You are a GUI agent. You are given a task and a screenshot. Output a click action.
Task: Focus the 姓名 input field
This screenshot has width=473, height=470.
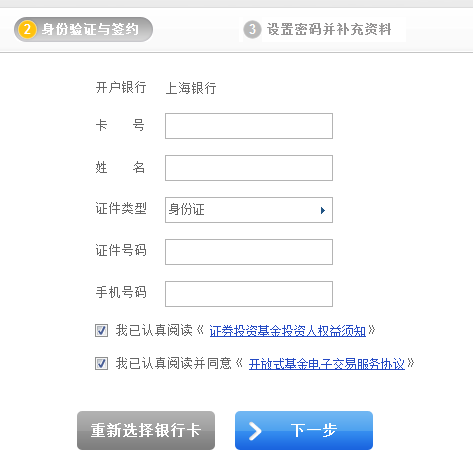[249, 168]
